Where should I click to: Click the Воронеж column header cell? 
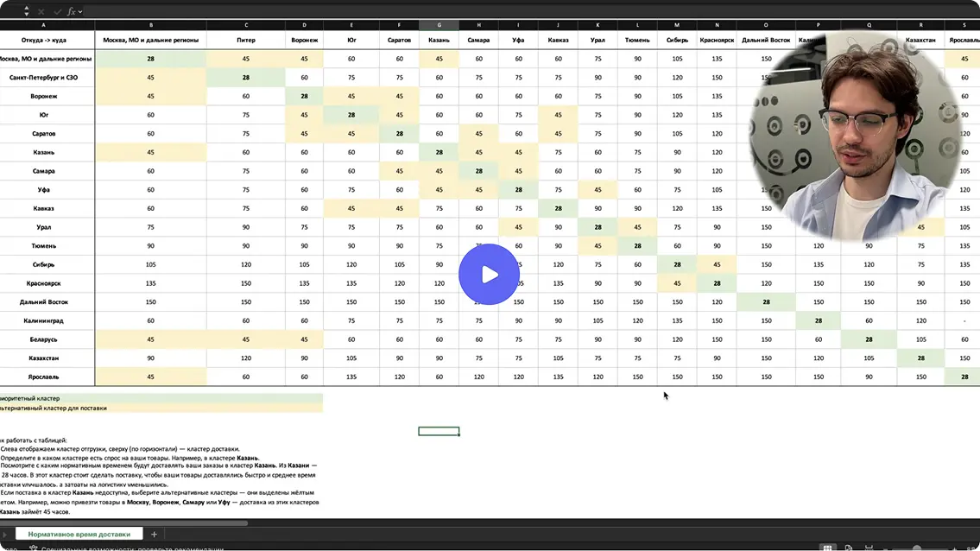pos(305,40)
